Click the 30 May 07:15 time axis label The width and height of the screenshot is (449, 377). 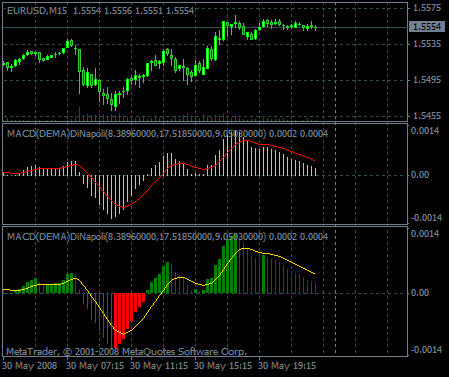[x=95, y=366]
